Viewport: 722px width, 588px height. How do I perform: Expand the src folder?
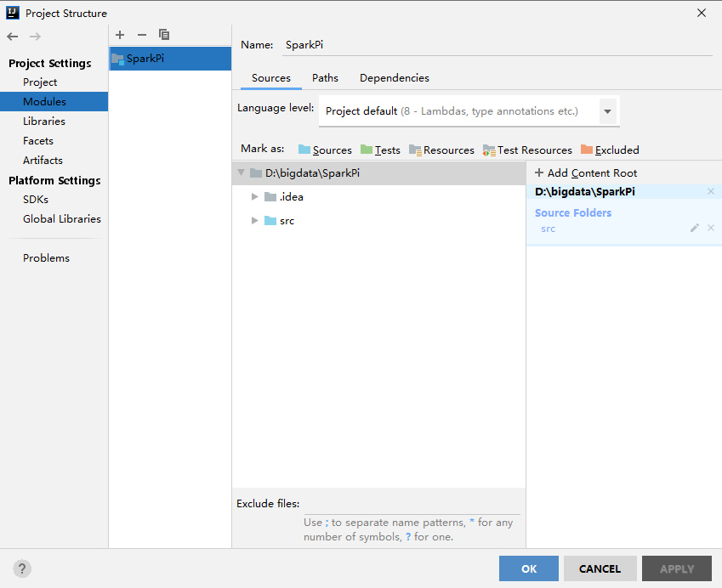pos(254,221)
